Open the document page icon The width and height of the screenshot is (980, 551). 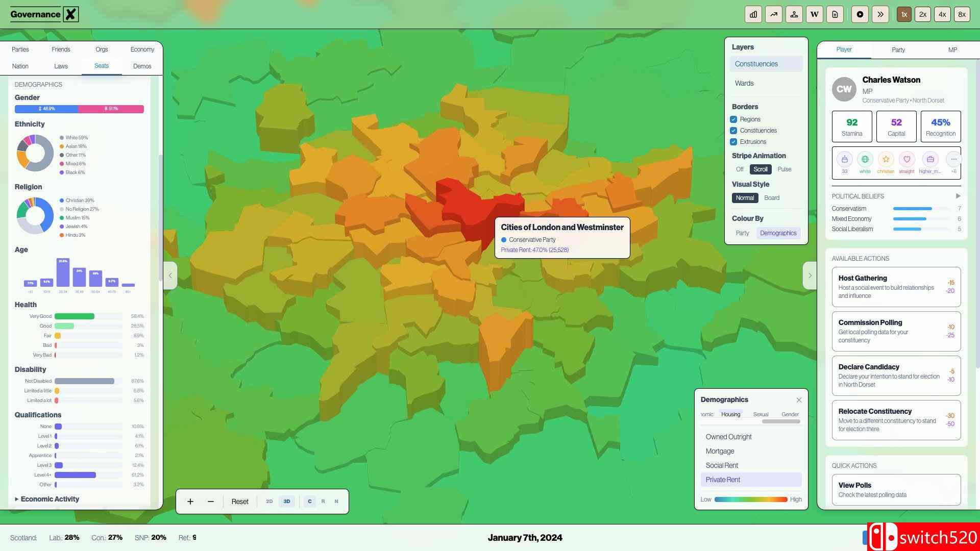(835, 14)
